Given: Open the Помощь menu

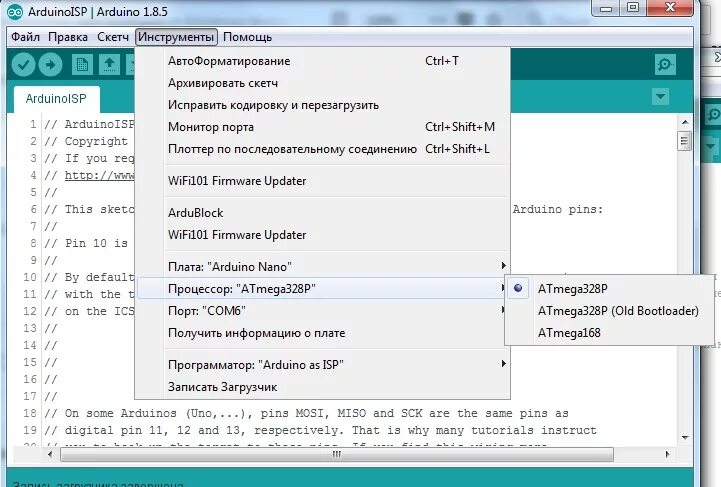Looking at the screenshot, I should coord(247,37).
